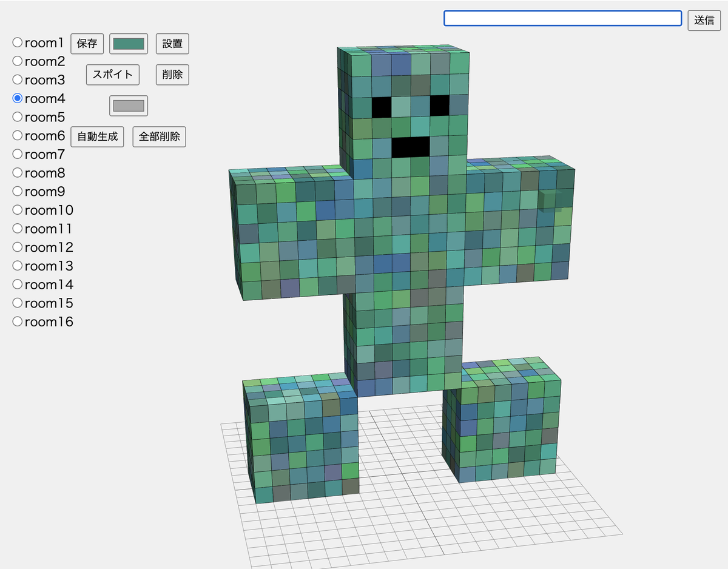Image resolution: width=728 pixels, height=569 pixels.
Task: Activate the スポイト eyedropper button
Action: tap(113, 75)
